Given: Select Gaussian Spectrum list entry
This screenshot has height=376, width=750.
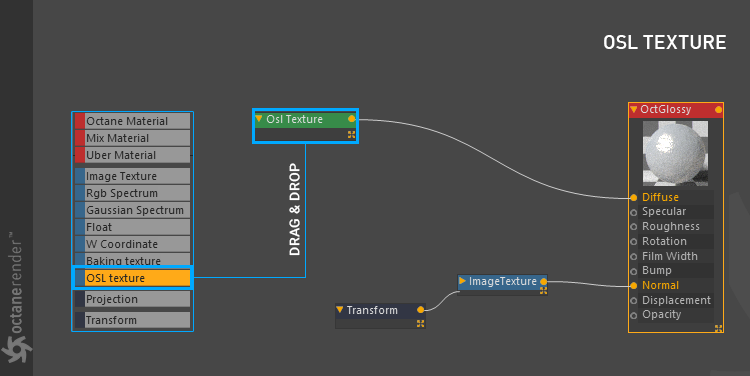Looking at the screenshot, I should click(x=132, y=210).
